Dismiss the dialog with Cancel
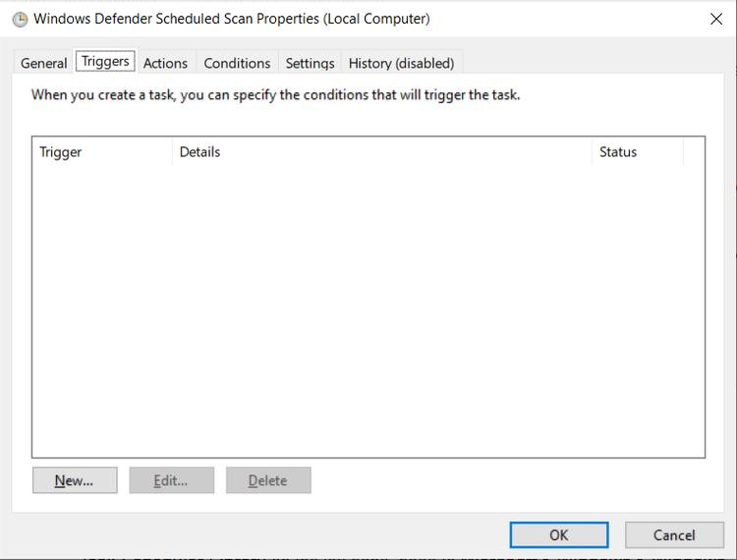 (674, 535)
